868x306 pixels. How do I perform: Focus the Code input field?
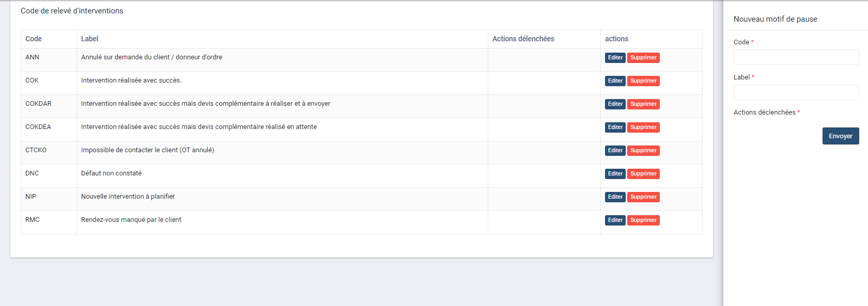click(796, 57)
